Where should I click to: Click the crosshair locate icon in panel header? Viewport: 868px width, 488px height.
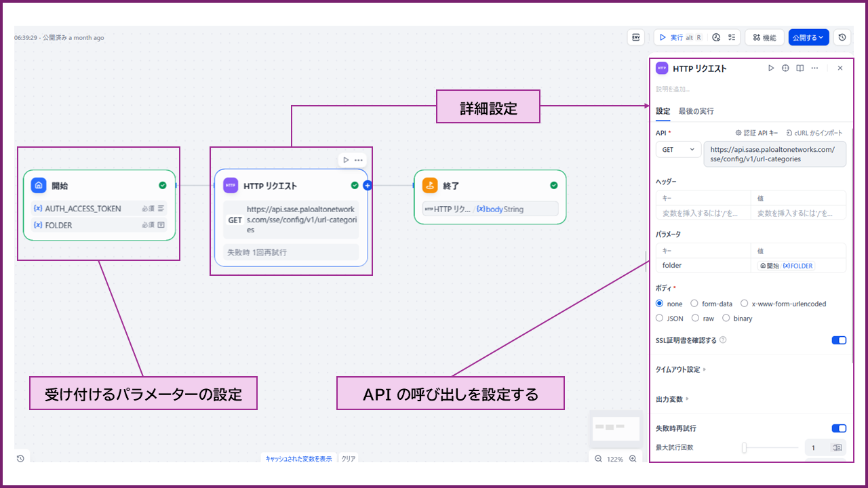785,68
